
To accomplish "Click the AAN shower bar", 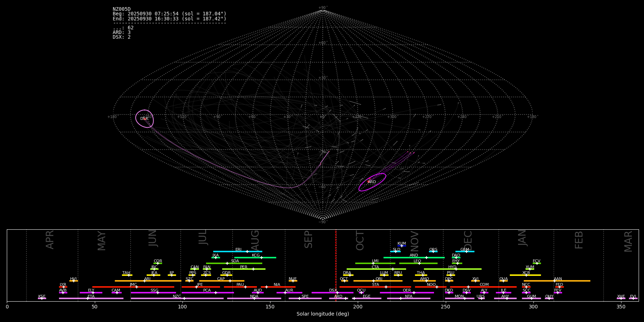I will point(557,281).
